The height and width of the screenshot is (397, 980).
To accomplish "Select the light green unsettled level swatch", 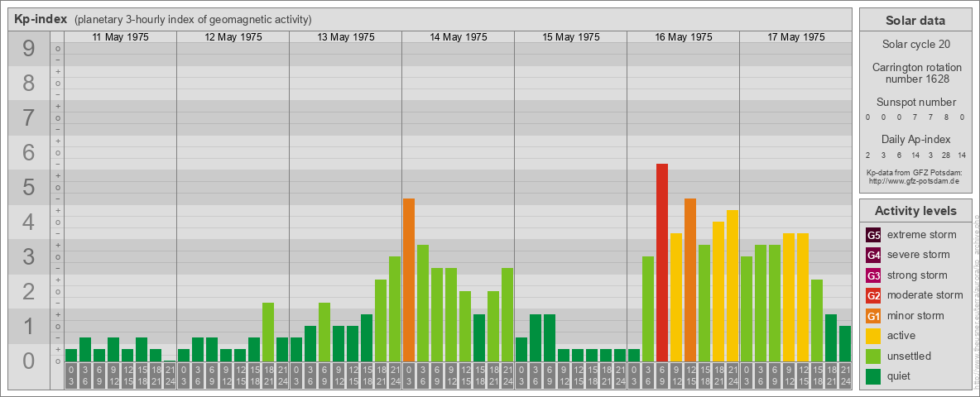I will coord(873,356).
